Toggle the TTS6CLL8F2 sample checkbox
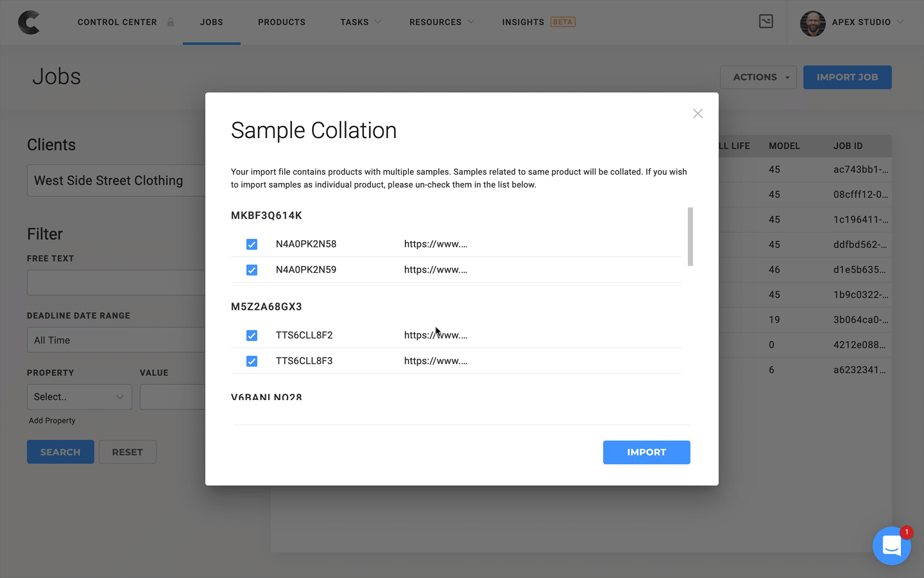Screen dimensions: 924x578 coord(252,336)
